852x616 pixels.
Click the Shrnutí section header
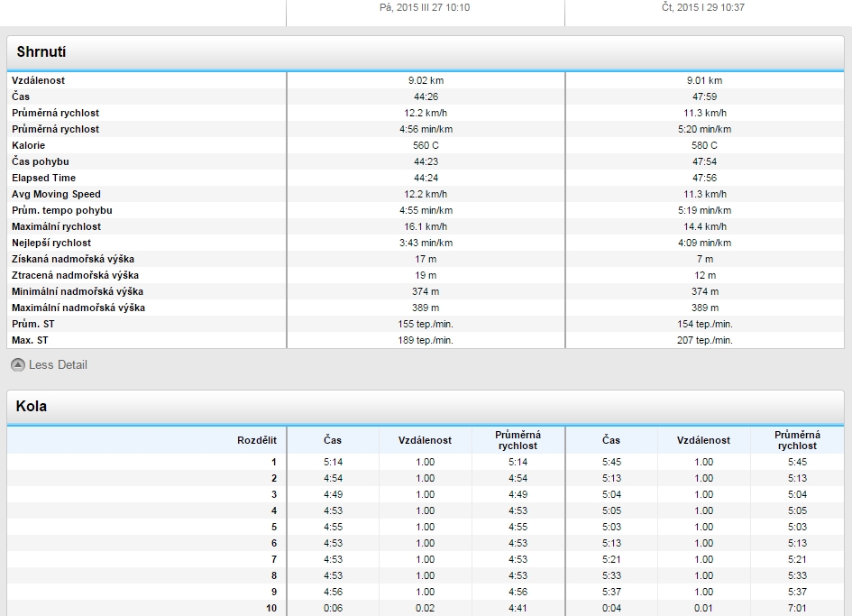click(41, 53)
